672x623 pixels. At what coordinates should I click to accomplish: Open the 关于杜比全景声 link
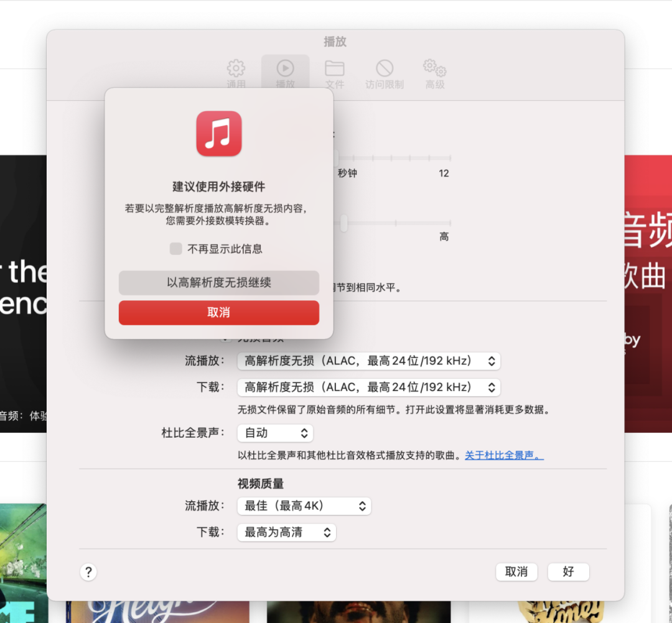coord(504,455)
